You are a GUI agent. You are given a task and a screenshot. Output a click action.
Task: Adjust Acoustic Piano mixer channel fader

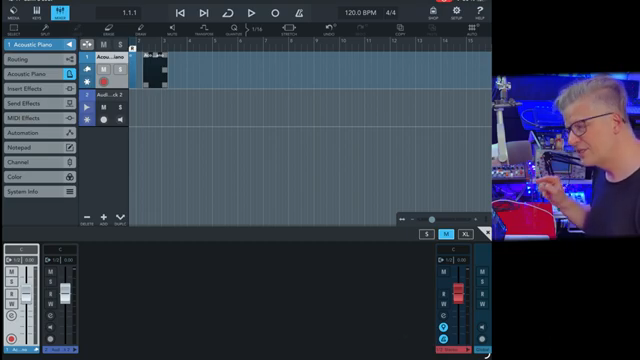point(26,294)
